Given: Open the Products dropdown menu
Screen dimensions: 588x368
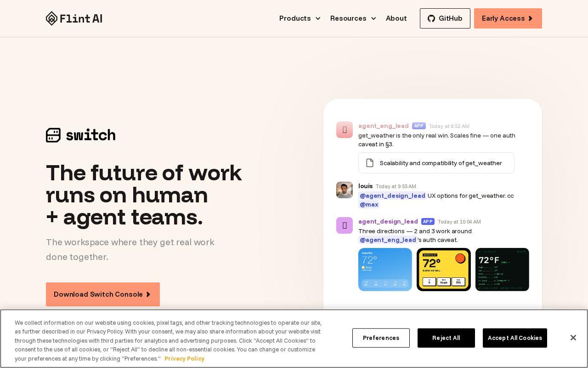Looking at the screenshot, I should [x=300, y=18].
